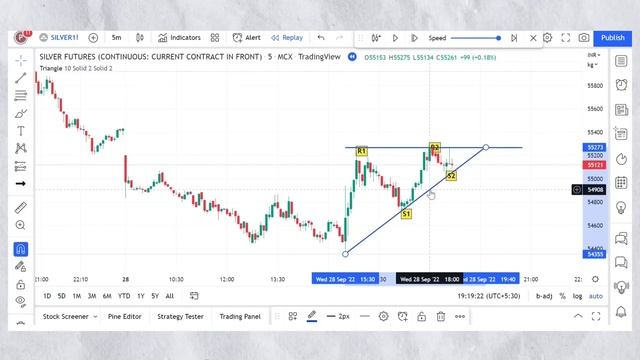This screenshot has height=360, width=640.
Task: Open the Fibonacci and Gann tools group
Action: coord(21,96)
